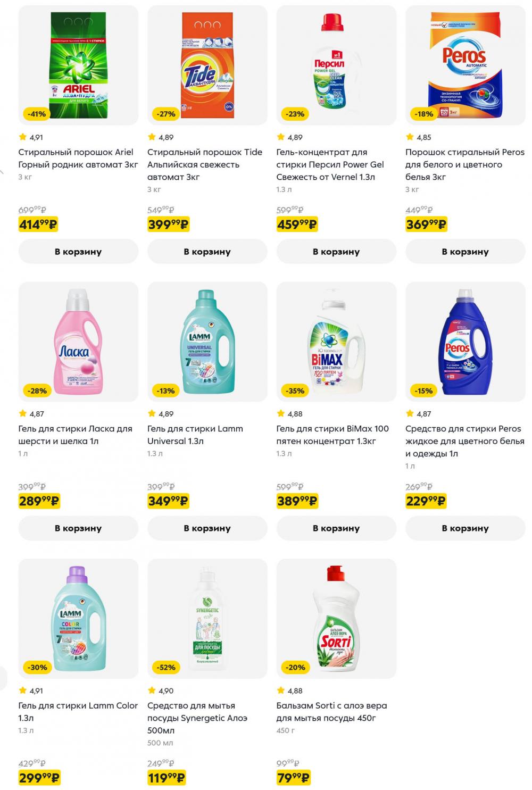
Task: Select the star icon on Lamm Universal card
Action: tap(151, 413)
